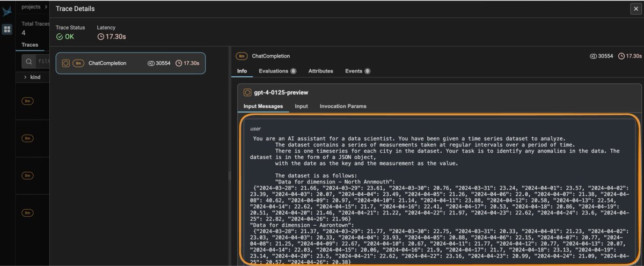Click the user role label in message
The image size is (644, 266).
[x=255, y=128]
